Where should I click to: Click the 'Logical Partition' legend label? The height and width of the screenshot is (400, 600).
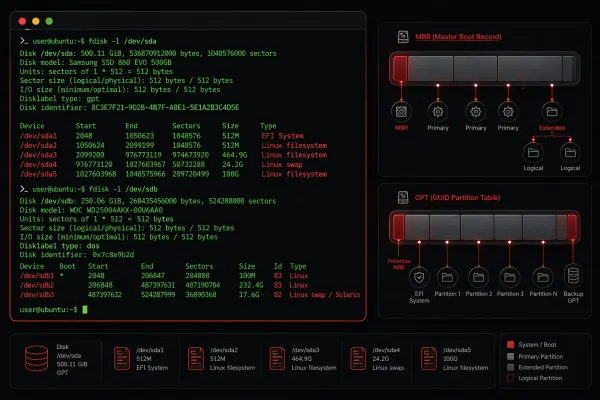pyautogui.click(x=540, y=378)
